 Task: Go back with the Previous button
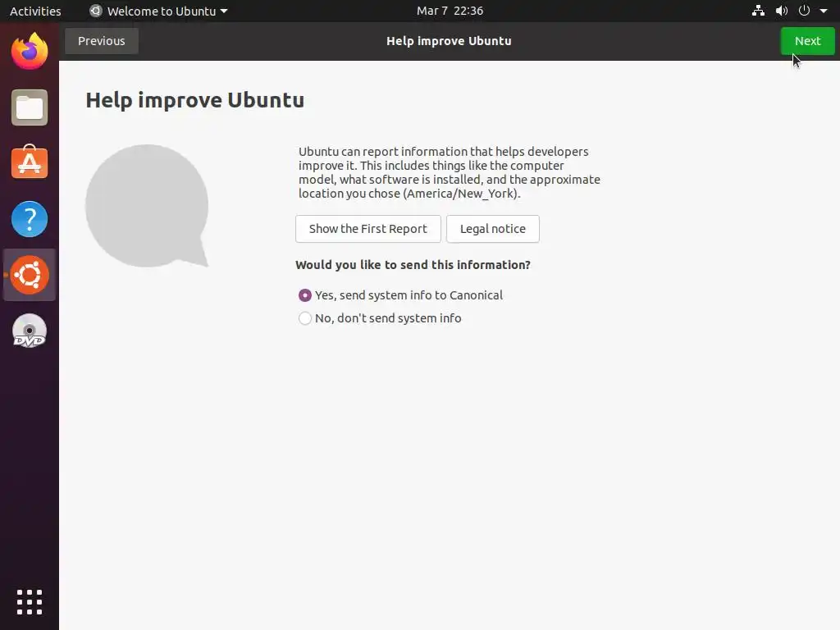[x=101, y=41]
